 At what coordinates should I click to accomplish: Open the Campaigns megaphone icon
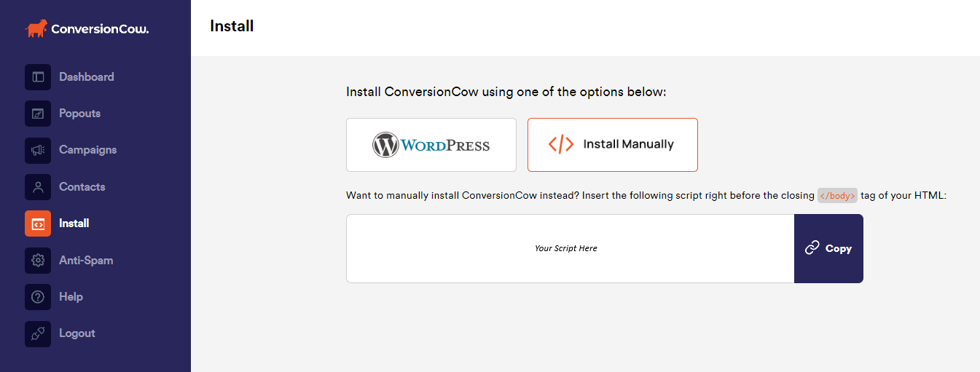point(38,150)
